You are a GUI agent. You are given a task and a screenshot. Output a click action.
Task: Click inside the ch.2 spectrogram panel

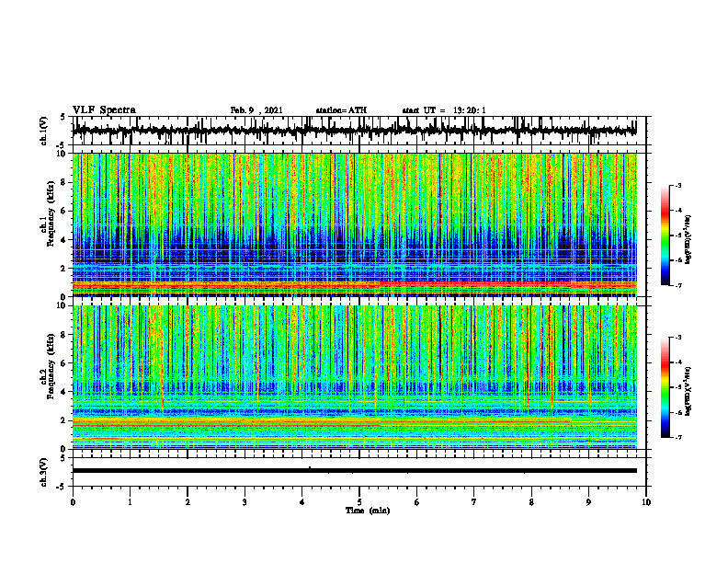pyautogui.click(x=354, y=377)
